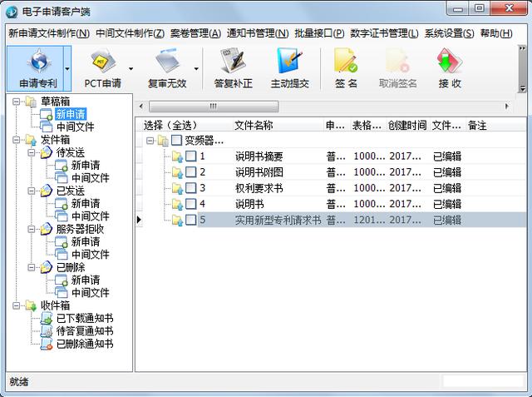Check the box for row 3 权利要求书
The width and height of the screenshot is (532, 397).
190,188
